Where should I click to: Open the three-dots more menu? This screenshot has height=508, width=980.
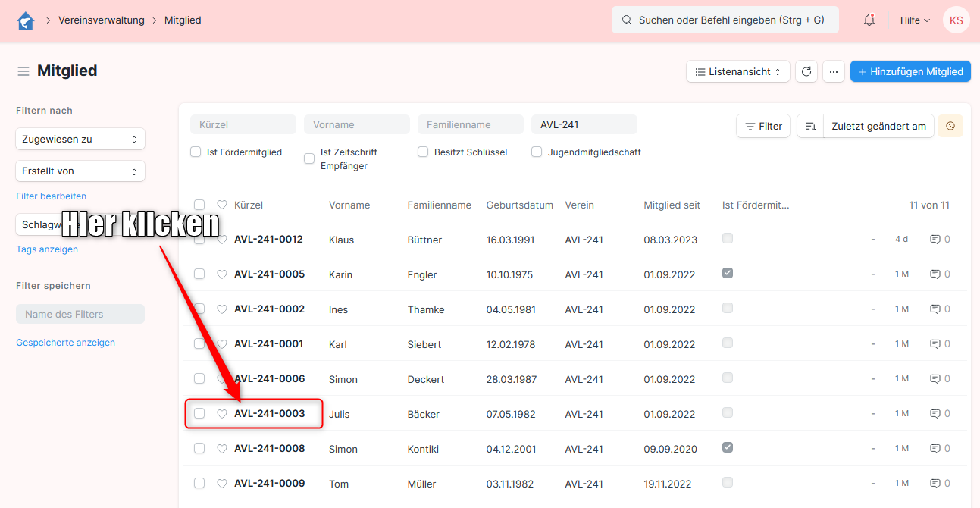pos(833,71)
